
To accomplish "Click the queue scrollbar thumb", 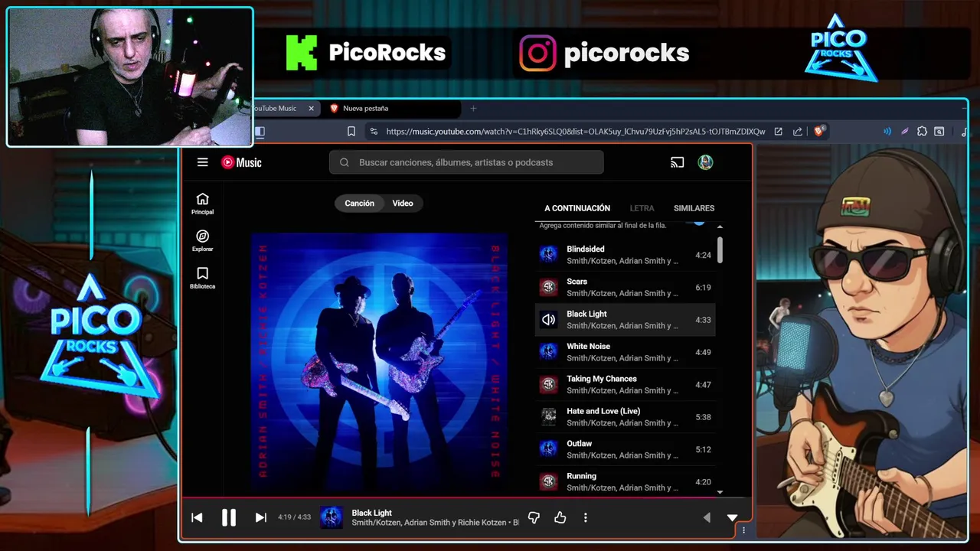I will click(x=720, y=249).
